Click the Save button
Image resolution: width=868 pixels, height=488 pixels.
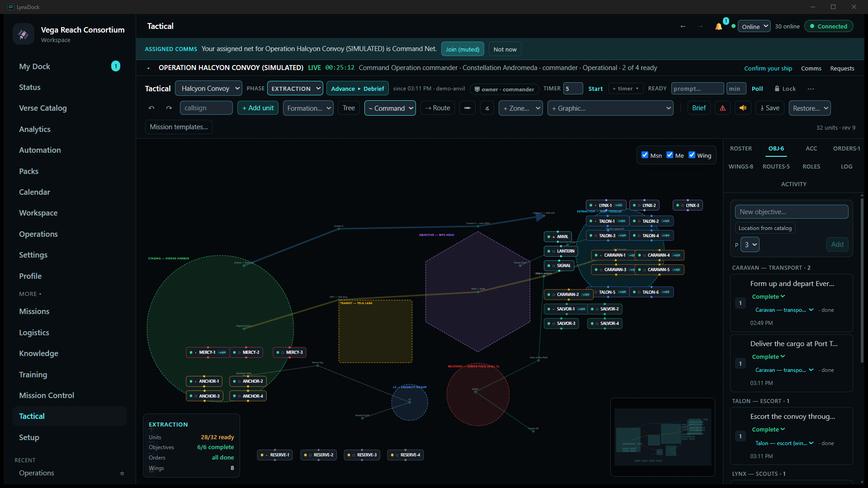click(769, 108)
